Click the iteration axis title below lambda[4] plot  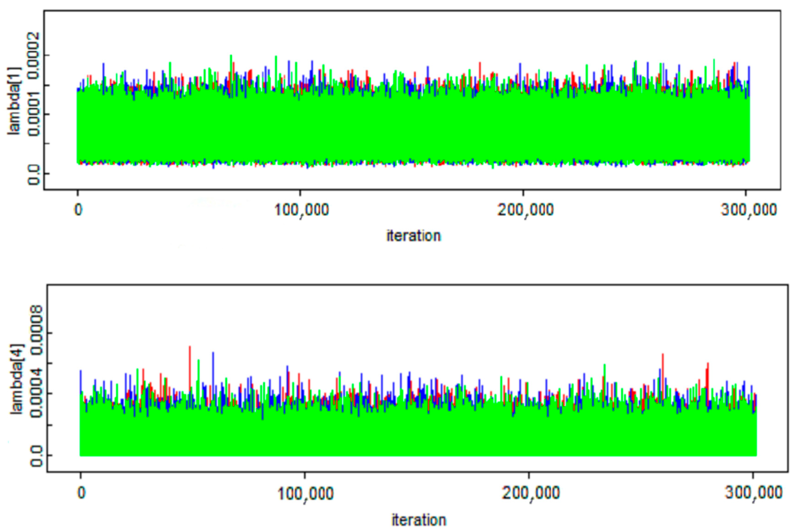click(x=419, y=520)
